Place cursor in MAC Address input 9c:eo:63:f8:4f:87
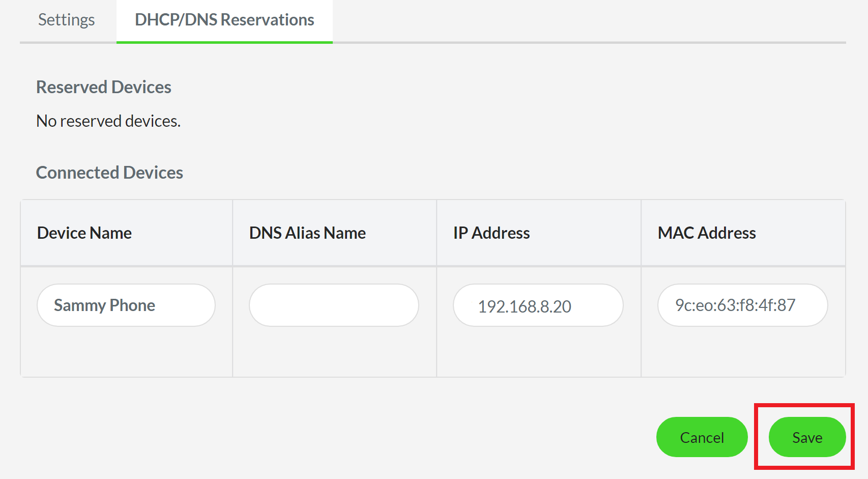The width and height of the screenshot is (868, 479). coord(742,305)
